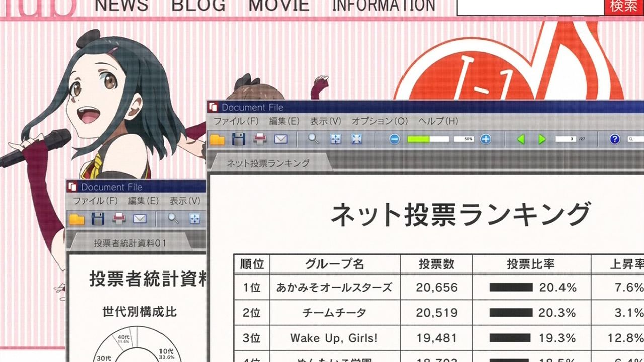Click the blue minus zoom-out button
The height and width of the screenshot is (362, 644).
pos(395,139)
